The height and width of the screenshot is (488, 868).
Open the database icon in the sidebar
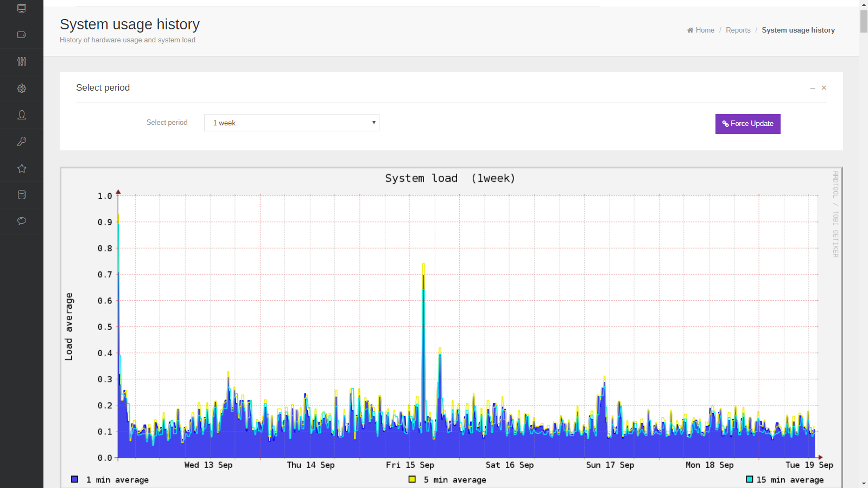pos(22,194)
